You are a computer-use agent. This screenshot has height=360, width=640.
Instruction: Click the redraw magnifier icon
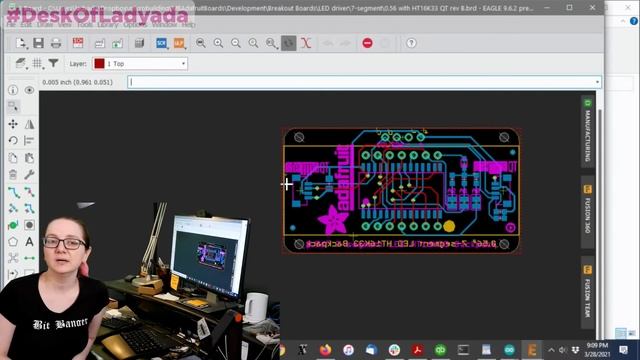point(253,43)
